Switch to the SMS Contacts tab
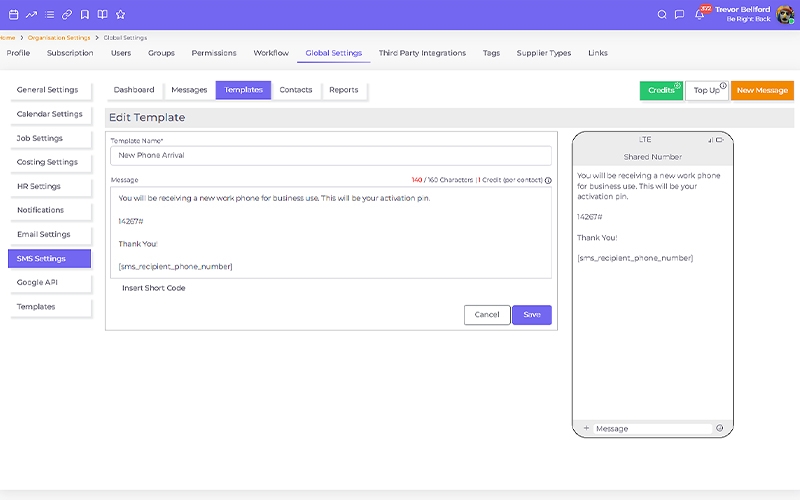The width and height of the screenshot is (800, 500). click(296, 90)
